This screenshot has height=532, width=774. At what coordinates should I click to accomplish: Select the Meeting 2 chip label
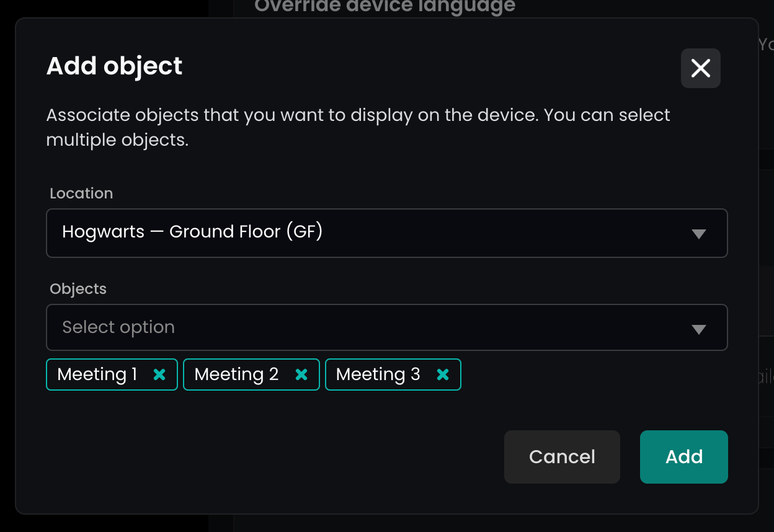(x=236, y=375)
